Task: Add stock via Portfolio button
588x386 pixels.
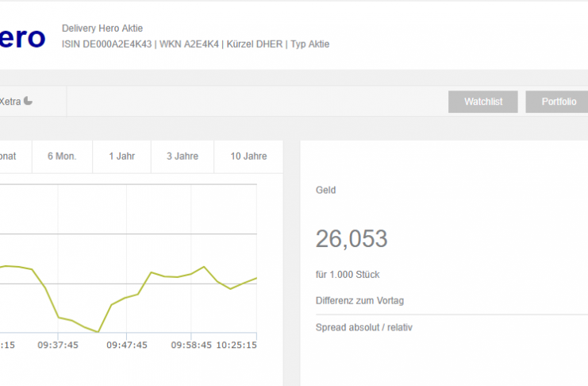Action: 557,102
